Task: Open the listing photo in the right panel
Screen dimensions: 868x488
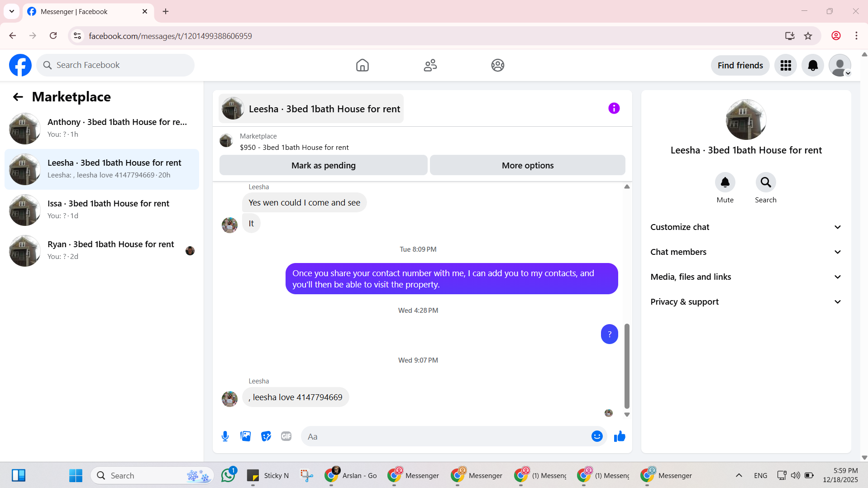Action: (x=746, y=120)
